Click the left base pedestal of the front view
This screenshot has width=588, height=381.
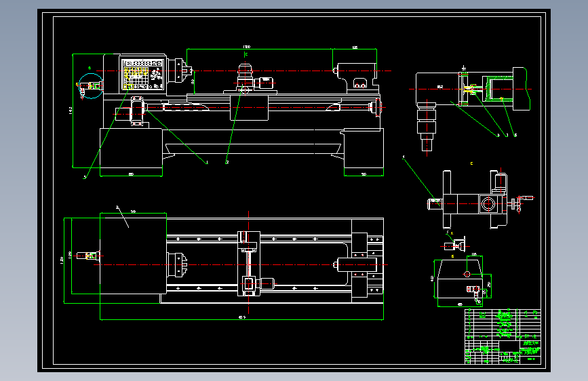click(x=131, y=148)
